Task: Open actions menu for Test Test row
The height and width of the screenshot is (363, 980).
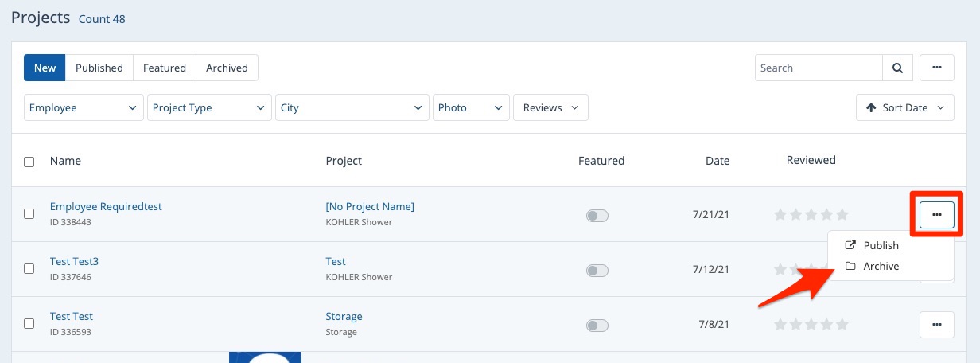Action: pos(936,324)
